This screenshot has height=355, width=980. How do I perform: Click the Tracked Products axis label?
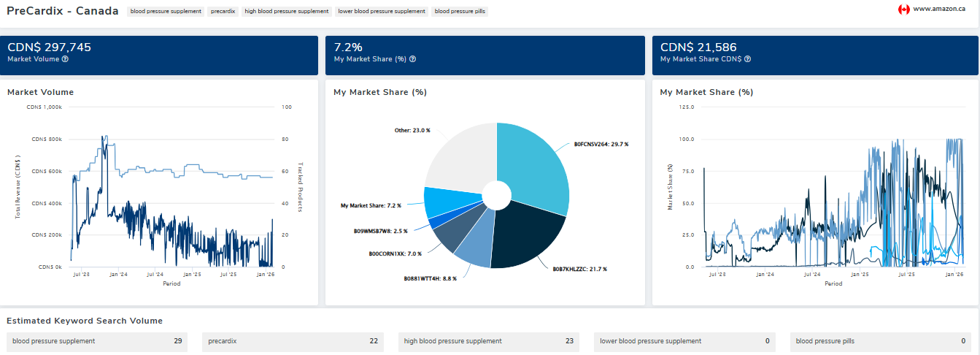coord(300,187)
